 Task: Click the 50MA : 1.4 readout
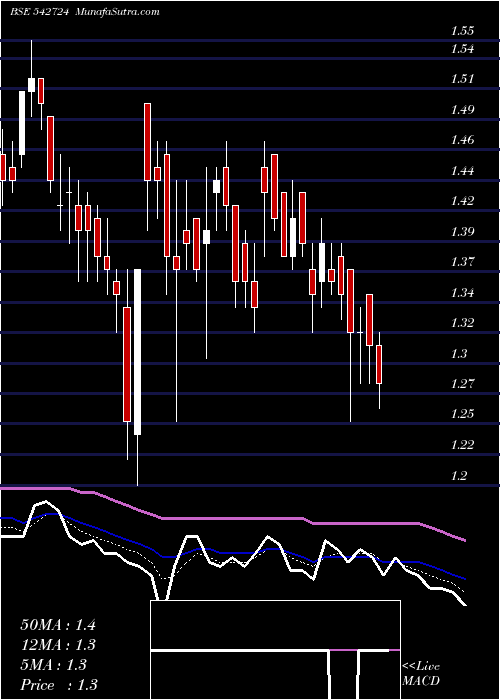click(58, 625)
